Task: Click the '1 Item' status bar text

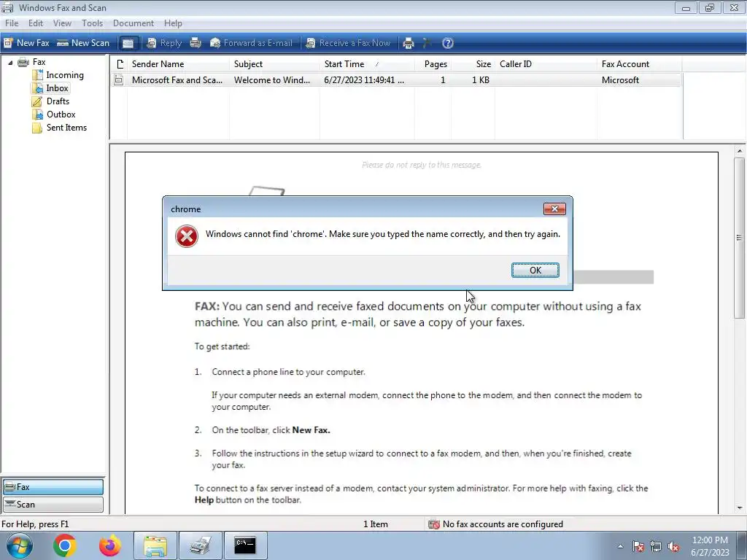Action: [376, 524]
